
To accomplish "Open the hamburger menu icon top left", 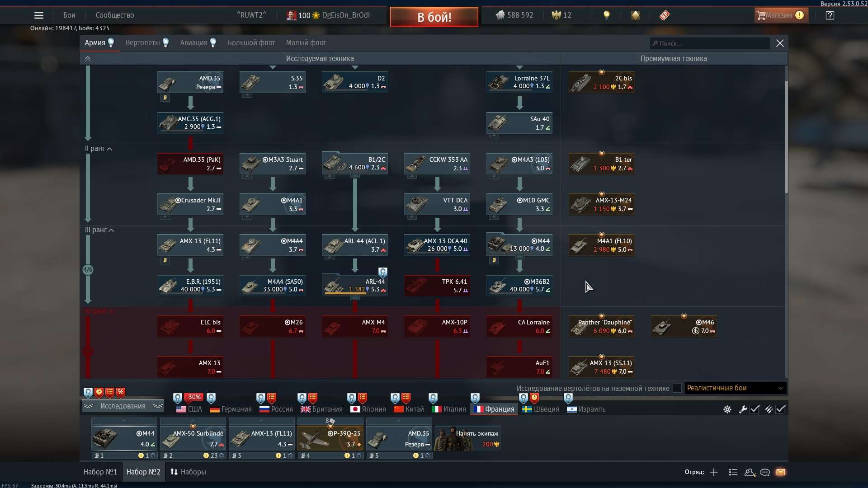I will pos(39,15).
